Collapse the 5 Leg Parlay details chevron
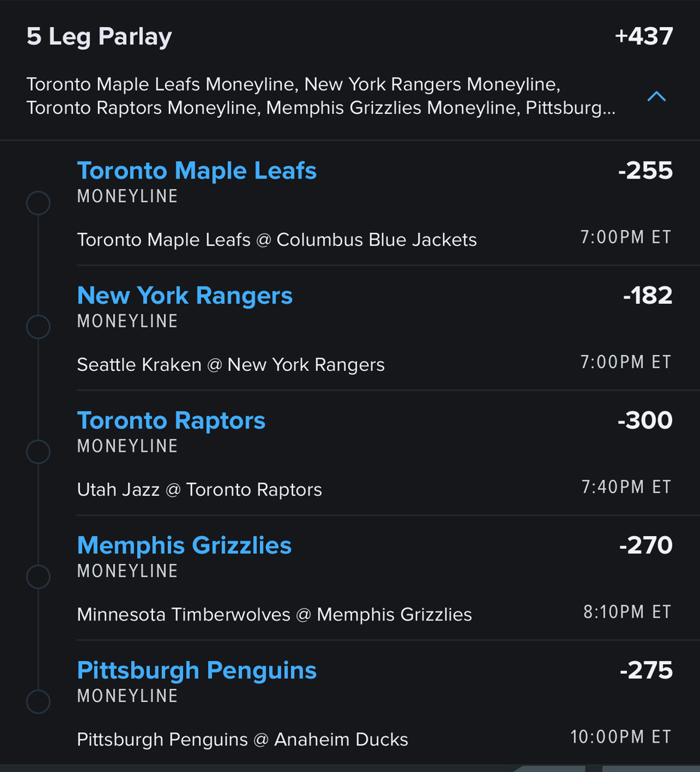700x772 pixels. click(656, 96)
